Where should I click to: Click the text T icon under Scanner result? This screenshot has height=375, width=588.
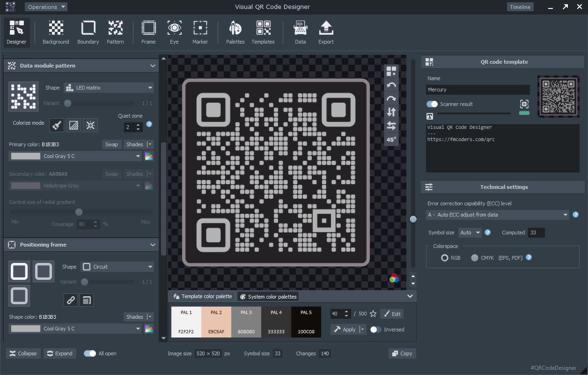[x=430, y=116]
